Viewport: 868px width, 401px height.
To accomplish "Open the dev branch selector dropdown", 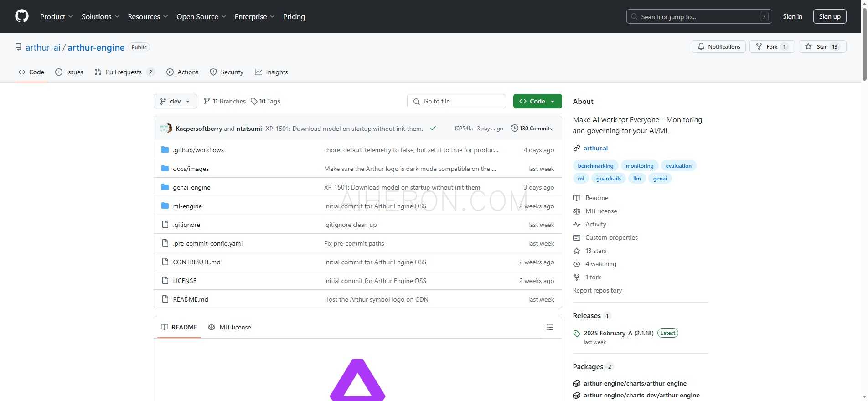I will point(176,101).
